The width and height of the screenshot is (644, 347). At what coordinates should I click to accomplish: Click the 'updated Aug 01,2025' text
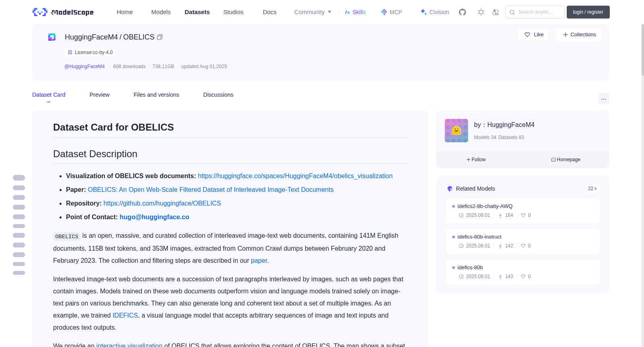point(204,66)
